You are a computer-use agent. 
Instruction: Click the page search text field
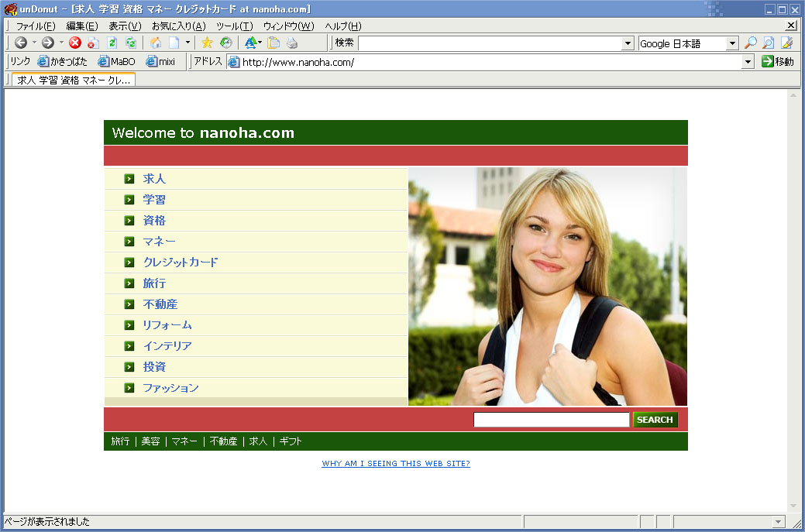coord(552,420)
